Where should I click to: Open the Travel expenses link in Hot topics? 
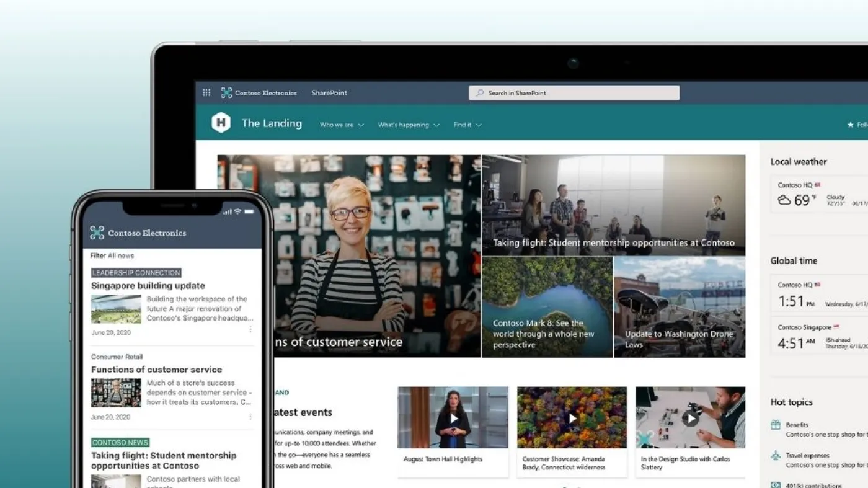tap(808, 456)
